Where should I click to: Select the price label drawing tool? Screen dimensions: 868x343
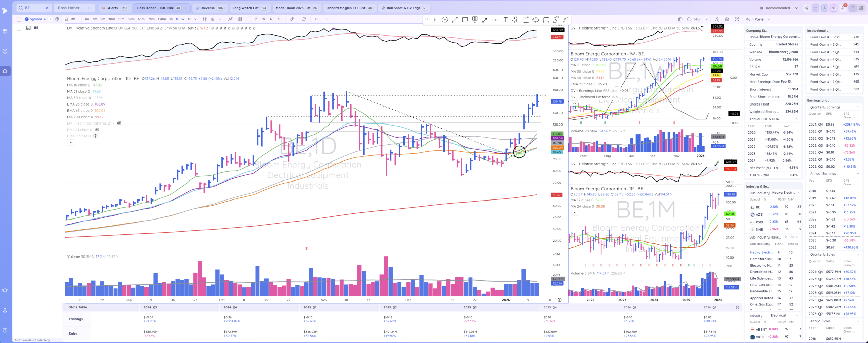point(475,20)
